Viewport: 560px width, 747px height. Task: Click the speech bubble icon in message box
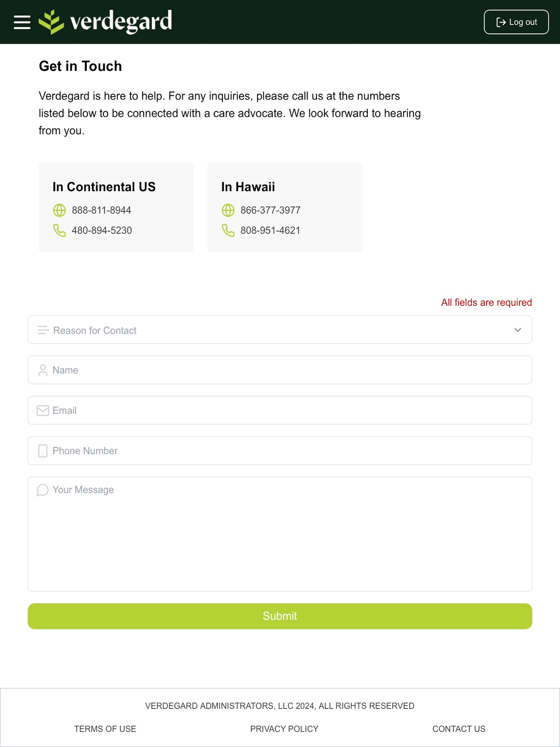coord(43,490)
